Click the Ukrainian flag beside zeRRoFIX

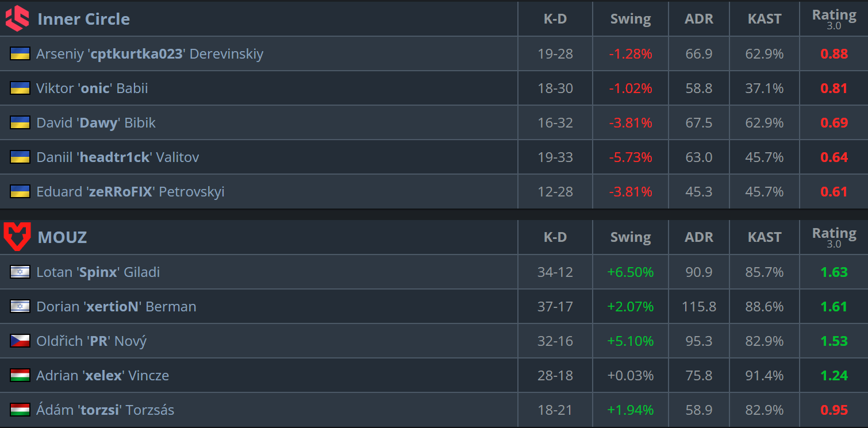[x=20, y=192]
